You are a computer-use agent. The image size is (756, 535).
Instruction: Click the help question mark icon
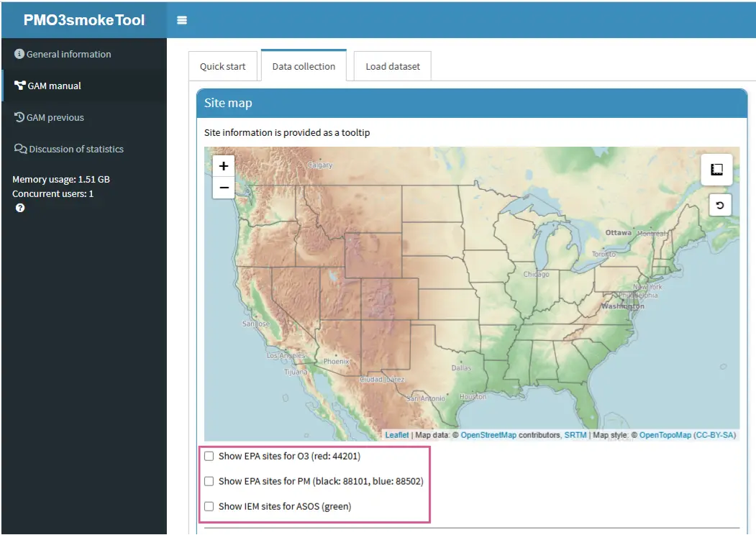pyautogui.click(x=20, y=208)
